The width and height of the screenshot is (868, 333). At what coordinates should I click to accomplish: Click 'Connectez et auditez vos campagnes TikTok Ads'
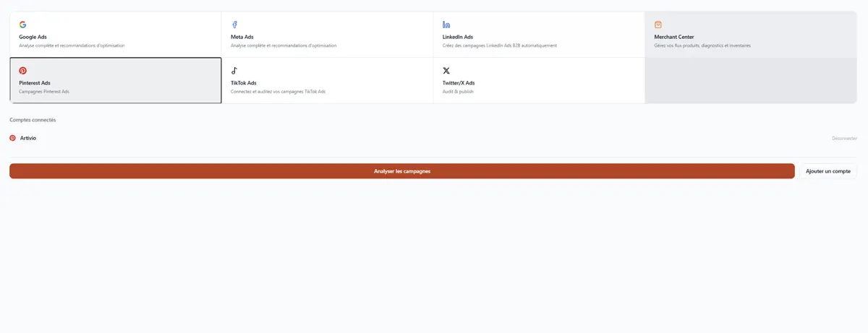tap(278, 92)
